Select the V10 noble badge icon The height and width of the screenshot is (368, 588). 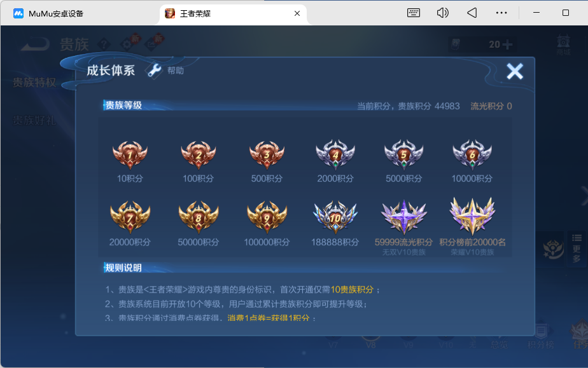tap(335, 216)
